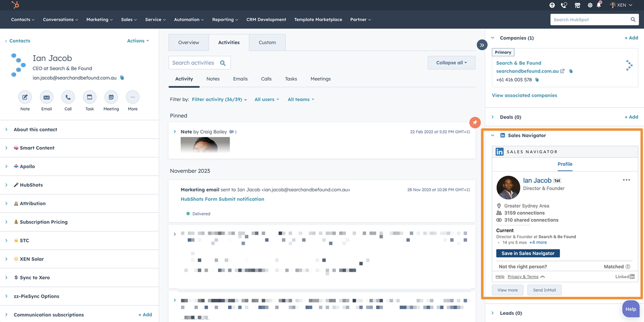Open Template Marketplace

tap(318, 20)
